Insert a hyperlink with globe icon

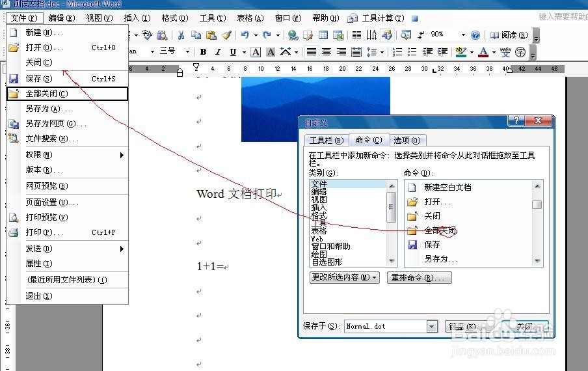pos(293,35)
